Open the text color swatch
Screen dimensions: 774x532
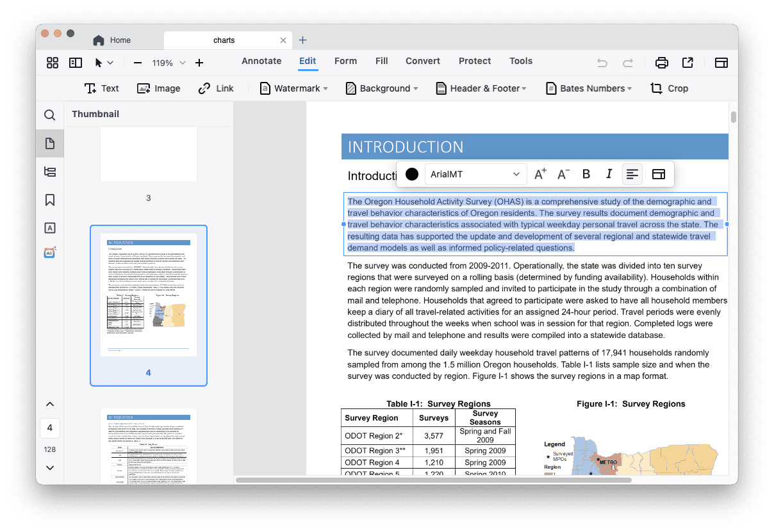pyautogui.click(x=411, y=173)
